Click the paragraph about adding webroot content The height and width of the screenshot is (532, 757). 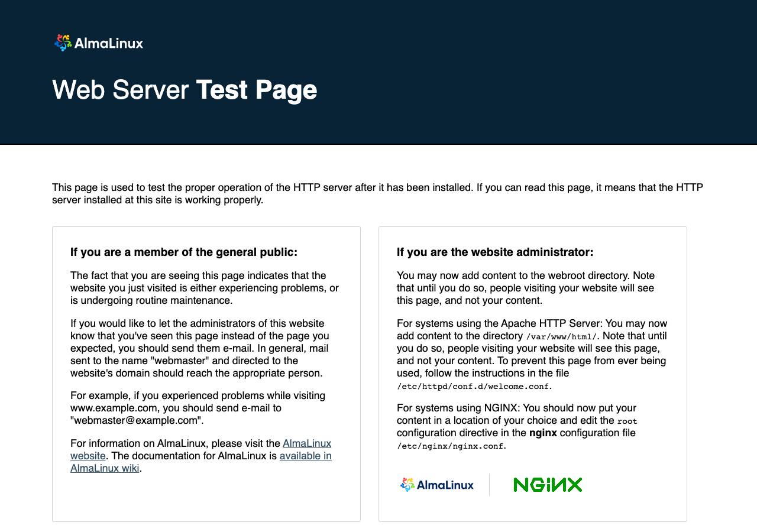[526, 288]
